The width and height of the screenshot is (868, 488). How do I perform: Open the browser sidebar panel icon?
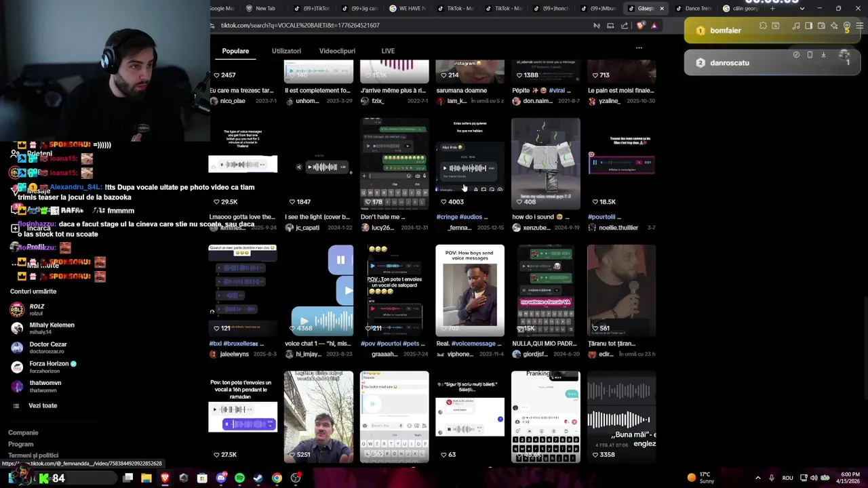click(809, 26)
